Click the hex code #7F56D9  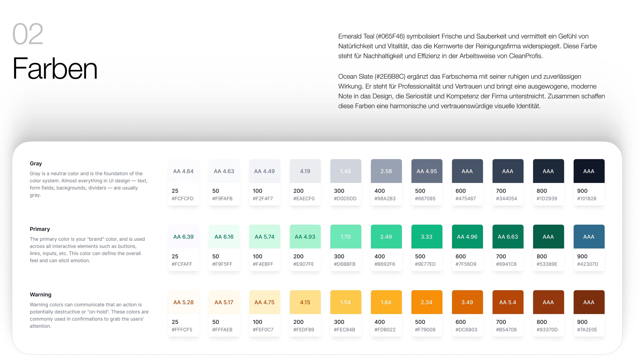pyautogui.click(x=466, y=264)
